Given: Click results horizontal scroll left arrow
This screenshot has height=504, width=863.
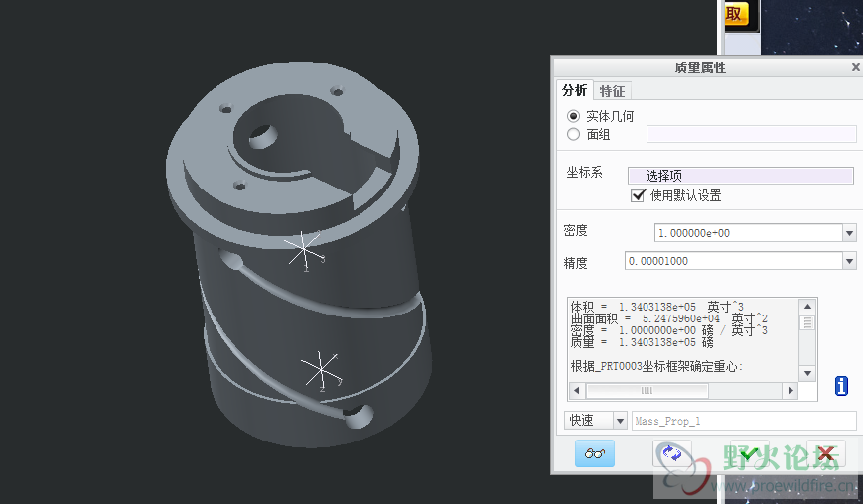Looking at the screenshot, I should (x=576, y=390).
